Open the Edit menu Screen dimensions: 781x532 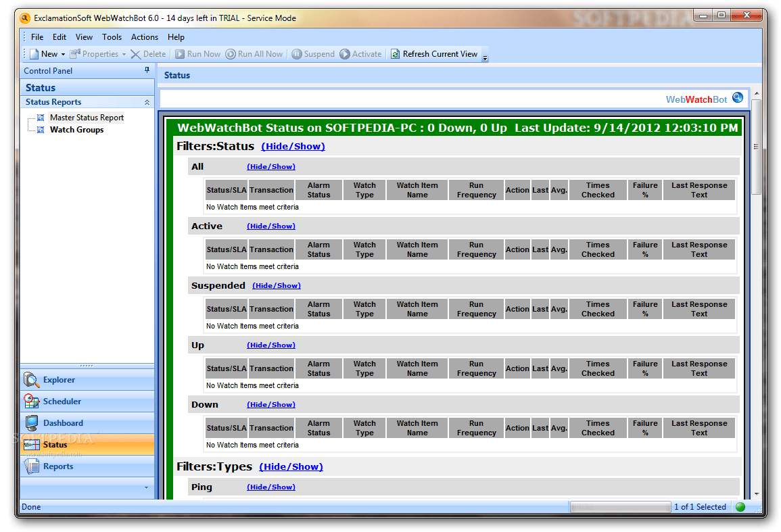pyautogui.click(x=60, y=37)
